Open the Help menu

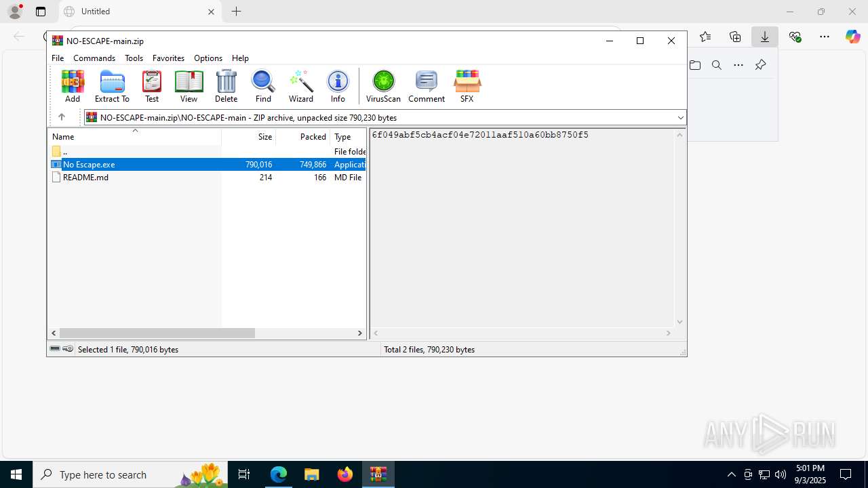click(x=240, y=58)
